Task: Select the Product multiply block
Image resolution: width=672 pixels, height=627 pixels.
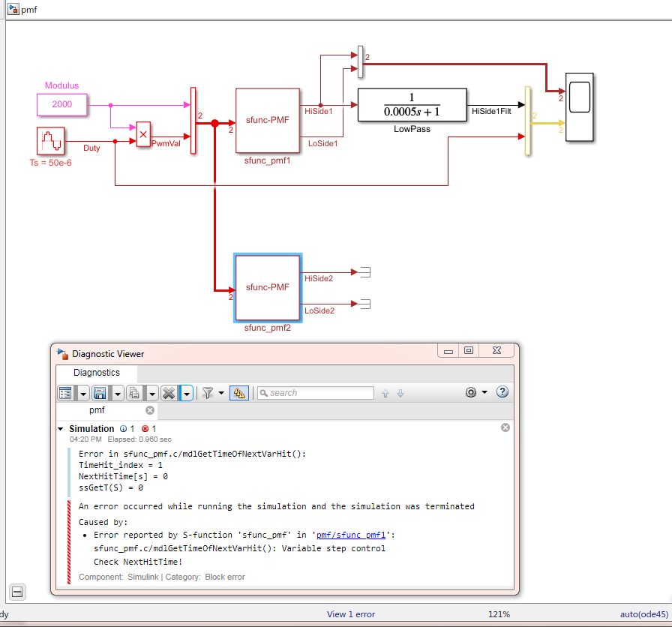Action: pyautogui.click(x=143, y=133)
